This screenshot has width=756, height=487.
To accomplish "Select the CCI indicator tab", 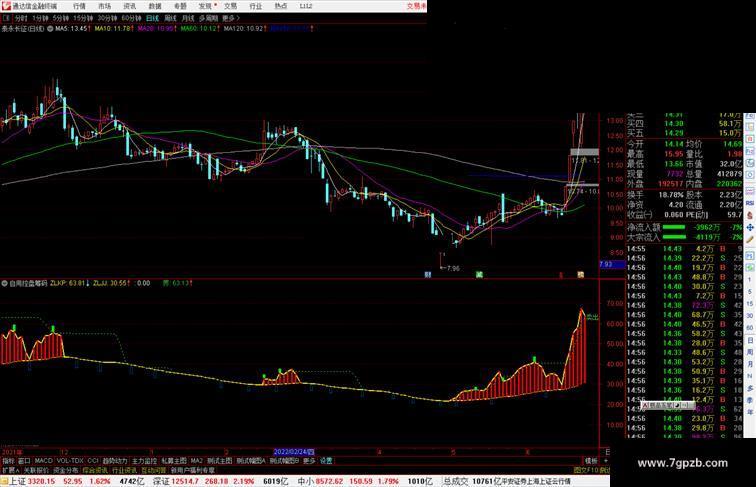I will tap(93, 461).
